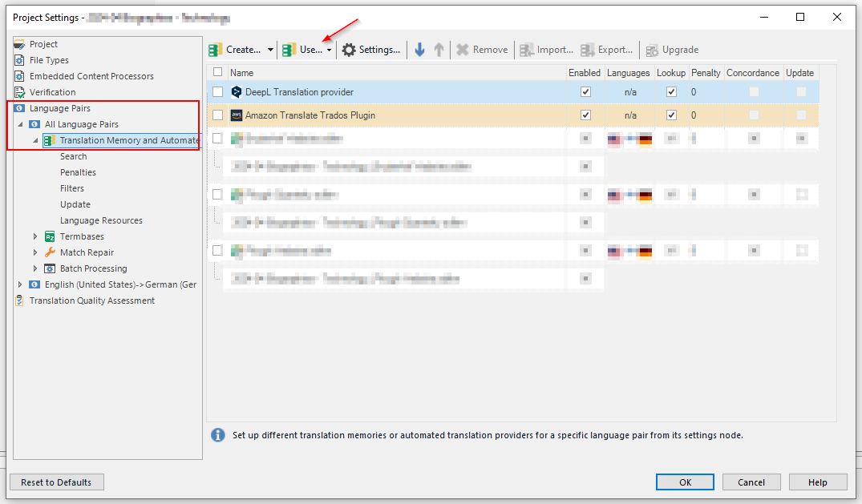Click the Import toolbar icon

tap(527, 50)
